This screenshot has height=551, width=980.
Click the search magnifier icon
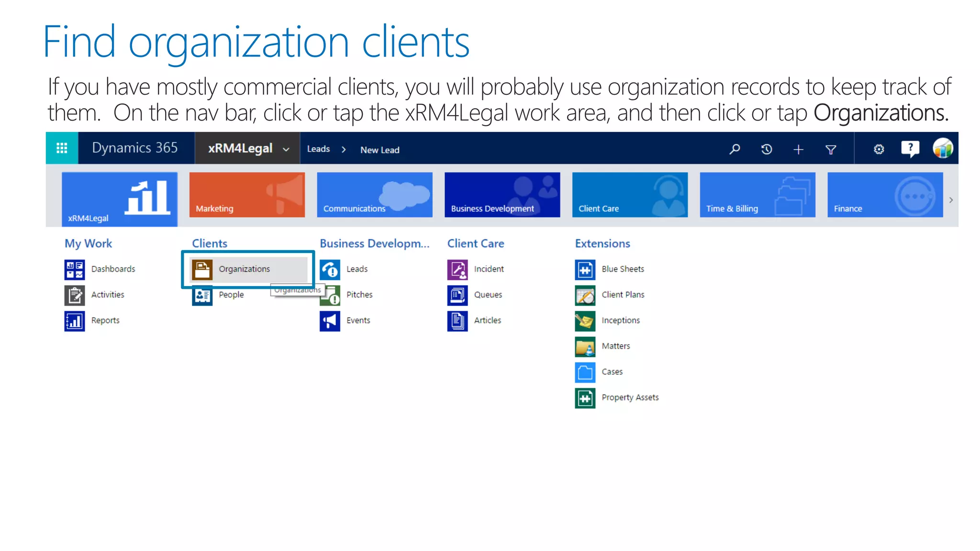pyautogui.click(x=735, y=149)
